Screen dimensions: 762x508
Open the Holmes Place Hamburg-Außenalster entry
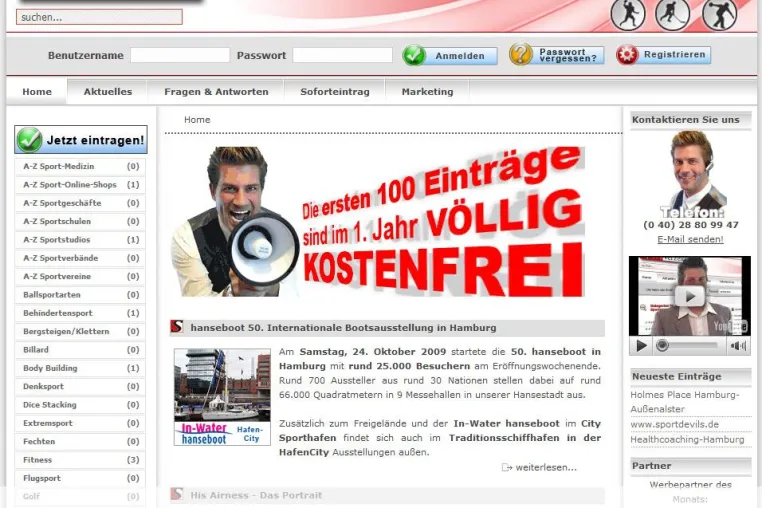pos(685,402)
